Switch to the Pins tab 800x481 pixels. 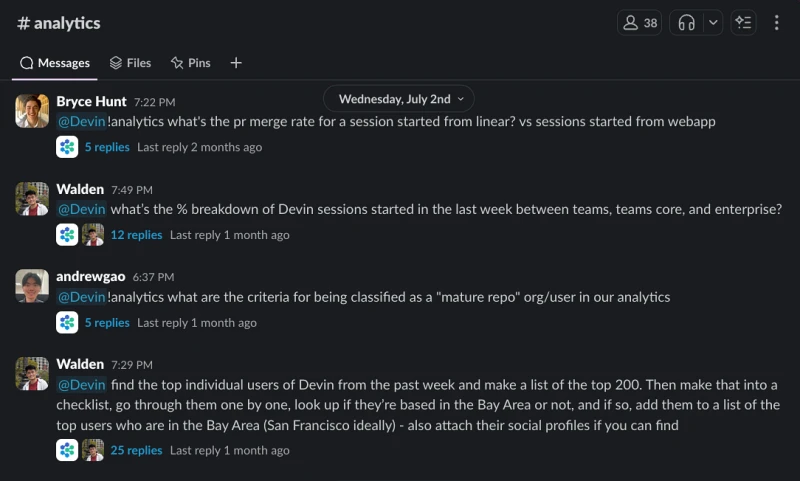coord(190,63)
